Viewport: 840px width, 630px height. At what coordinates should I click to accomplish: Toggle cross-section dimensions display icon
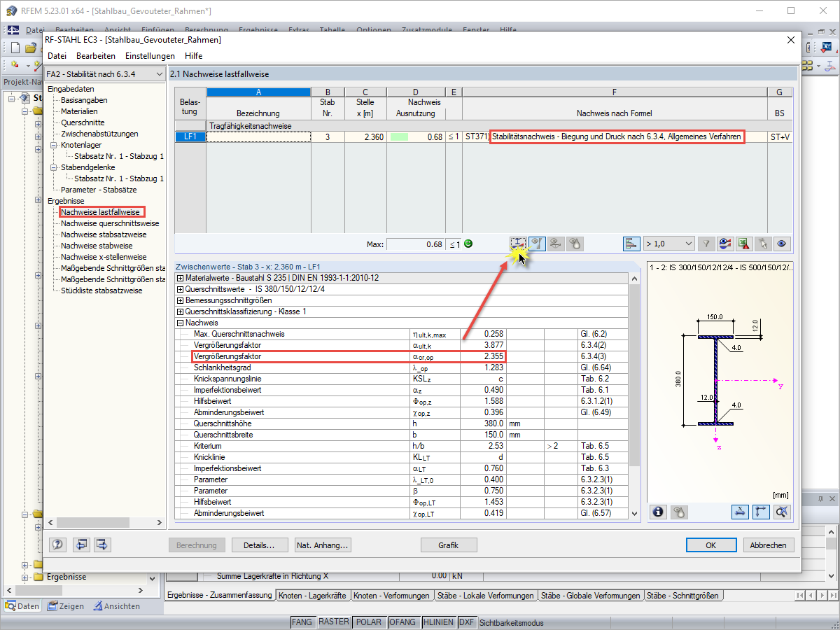click(x=741, y=512)
